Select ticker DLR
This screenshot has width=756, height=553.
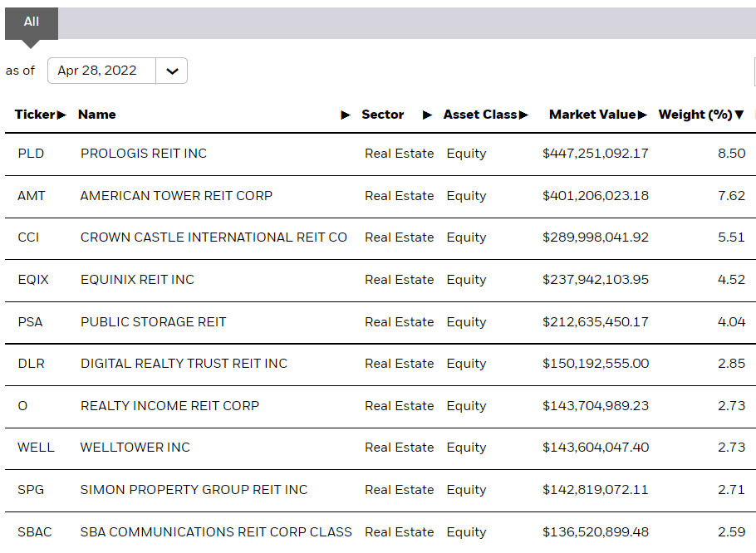pos(32,364)
